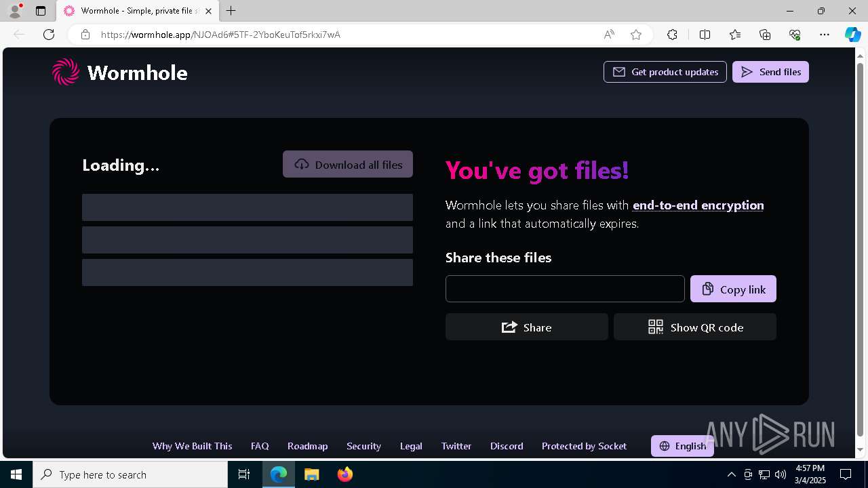Open the Favorites list icon
This screenshot has width=868, height=488.
click(x=735, y=35)
